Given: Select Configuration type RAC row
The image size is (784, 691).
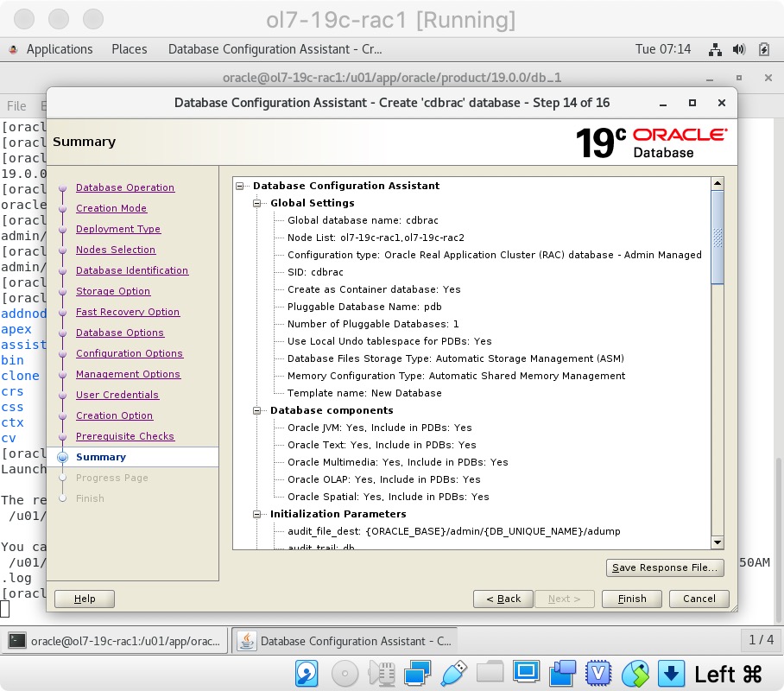Looking at the screenshot, I should pyautogui.click(x=495, y=255).
